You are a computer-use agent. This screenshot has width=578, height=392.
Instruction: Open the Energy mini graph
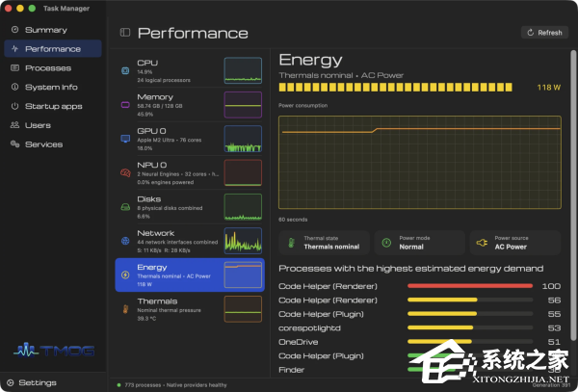[243, 274]
